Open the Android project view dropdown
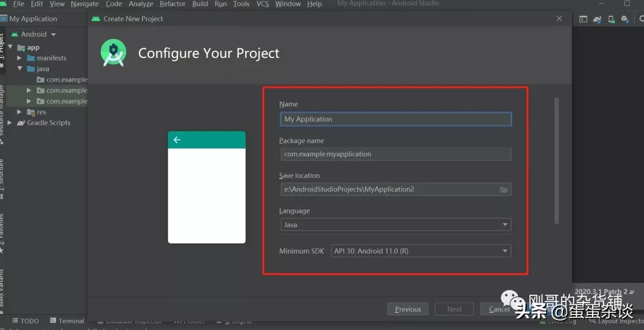644x330 pixels. 33,35
